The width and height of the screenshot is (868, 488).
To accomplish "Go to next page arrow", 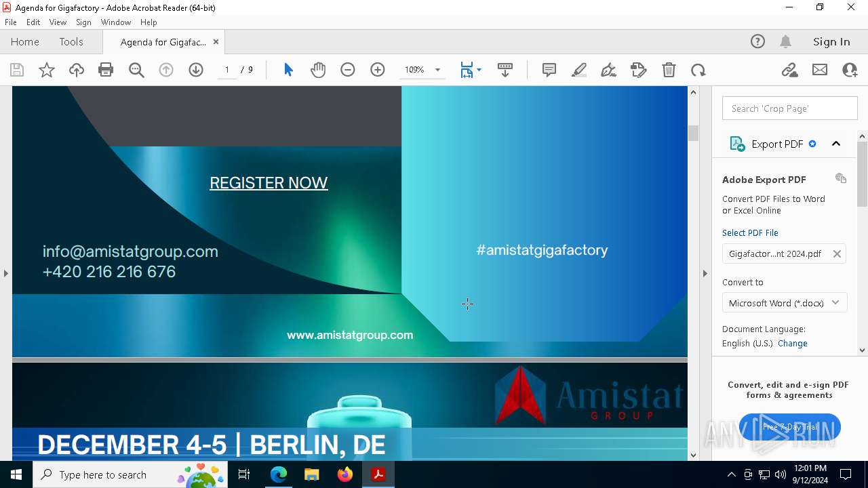I will 196,70.
